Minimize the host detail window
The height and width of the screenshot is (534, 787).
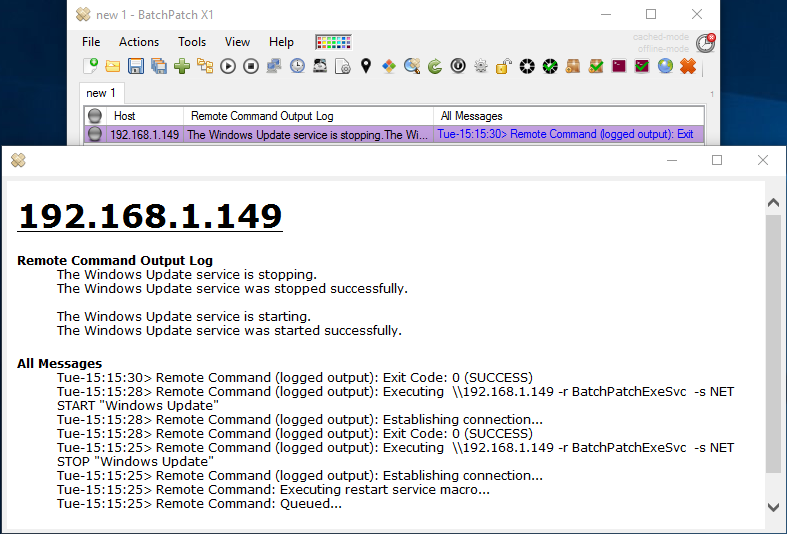pyautogui.click(x=672, y=160)
